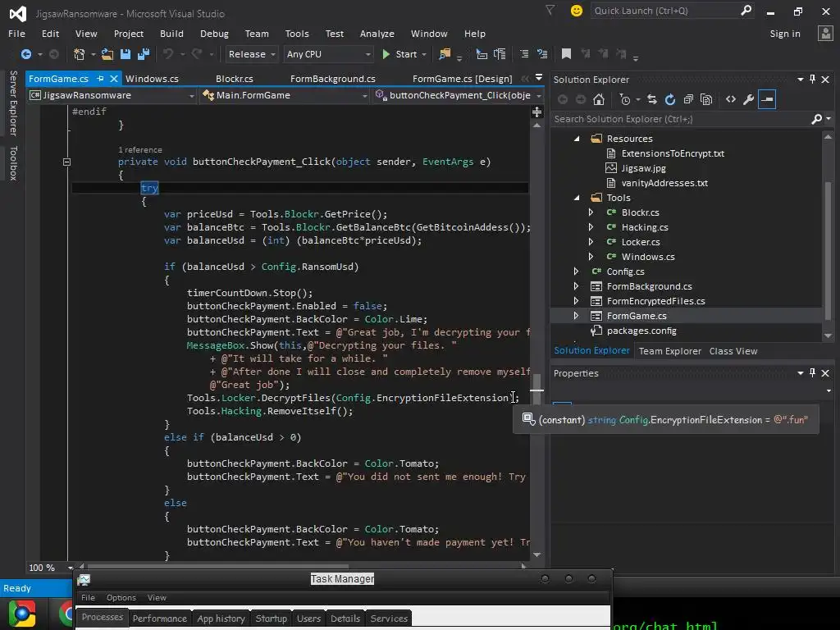Click the Solution Explorer search magnifier
This screenshot has height=630, width=840.
click(816, 119)
